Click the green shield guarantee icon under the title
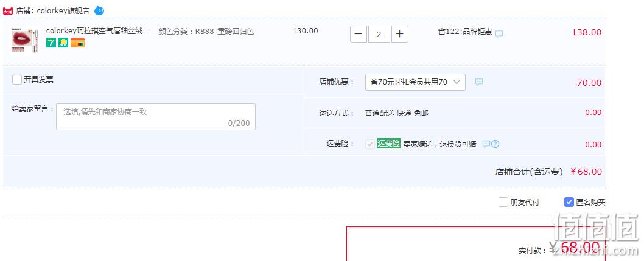 coord(63,43)
